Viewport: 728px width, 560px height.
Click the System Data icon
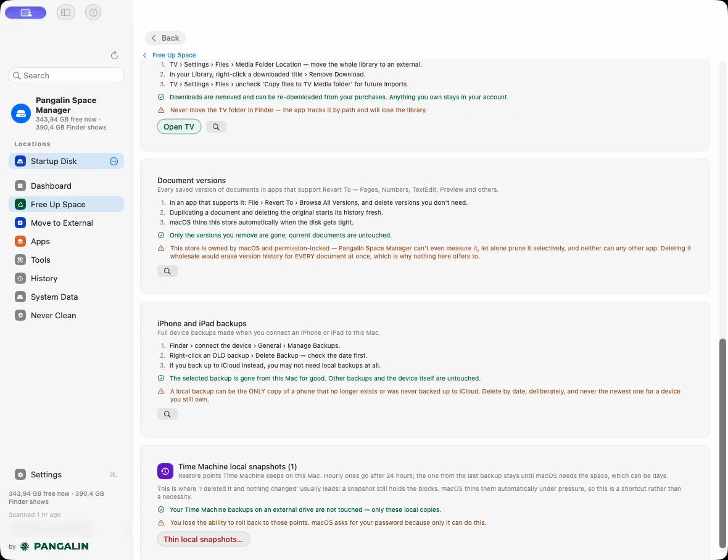click(x=20, y=297)
